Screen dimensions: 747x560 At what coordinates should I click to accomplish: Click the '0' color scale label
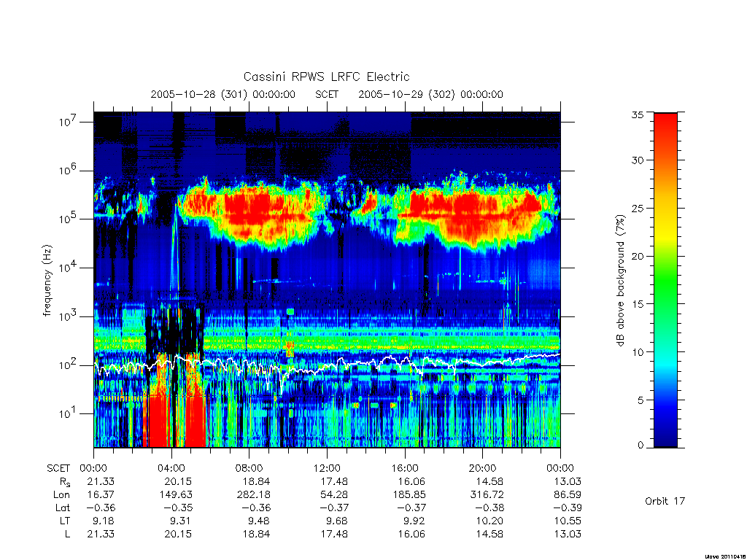640,446
